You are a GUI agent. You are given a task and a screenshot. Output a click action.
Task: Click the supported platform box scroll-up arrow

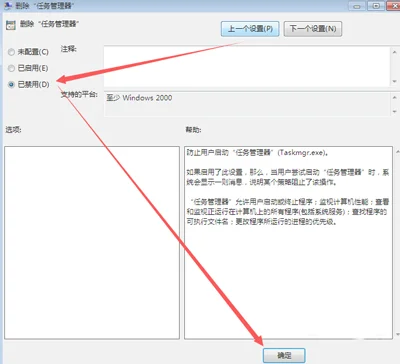(394, 97)
